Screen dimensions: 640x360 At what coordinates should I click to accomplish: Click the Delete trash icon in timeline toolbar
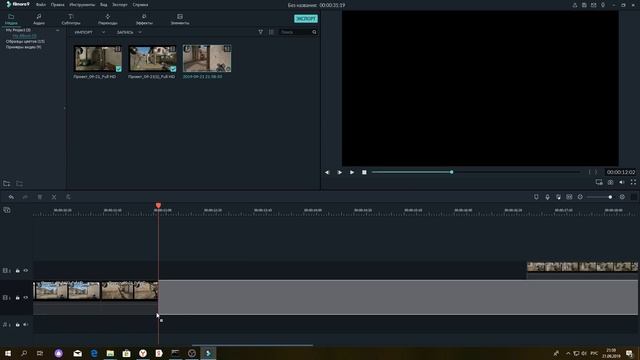(x=40, y=197)
